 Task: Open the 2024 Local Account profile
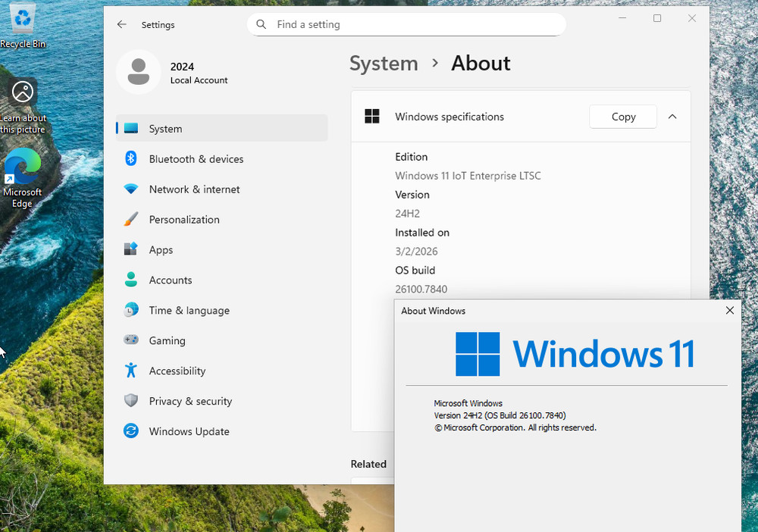pyautogui.click(x=171, y=72)
